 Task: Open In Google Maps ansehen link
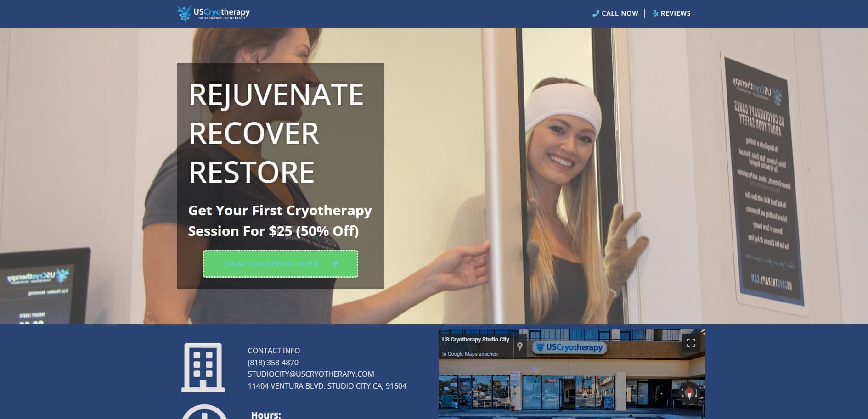(470, 354)
